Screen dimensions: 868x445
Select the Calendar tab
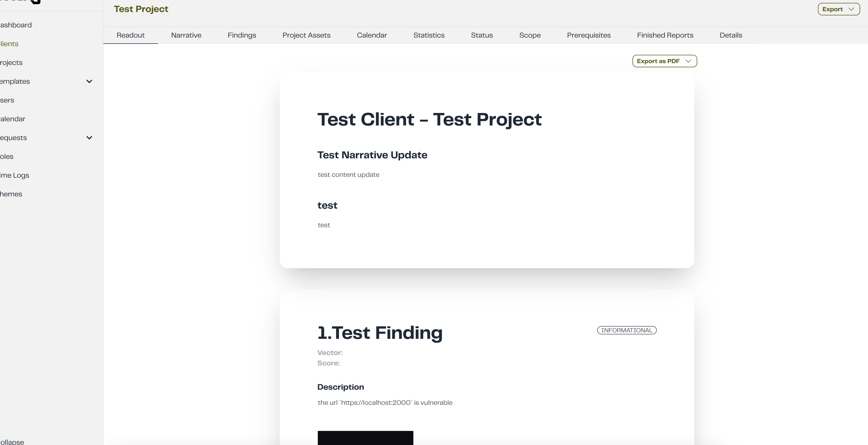tap(372, 35)
